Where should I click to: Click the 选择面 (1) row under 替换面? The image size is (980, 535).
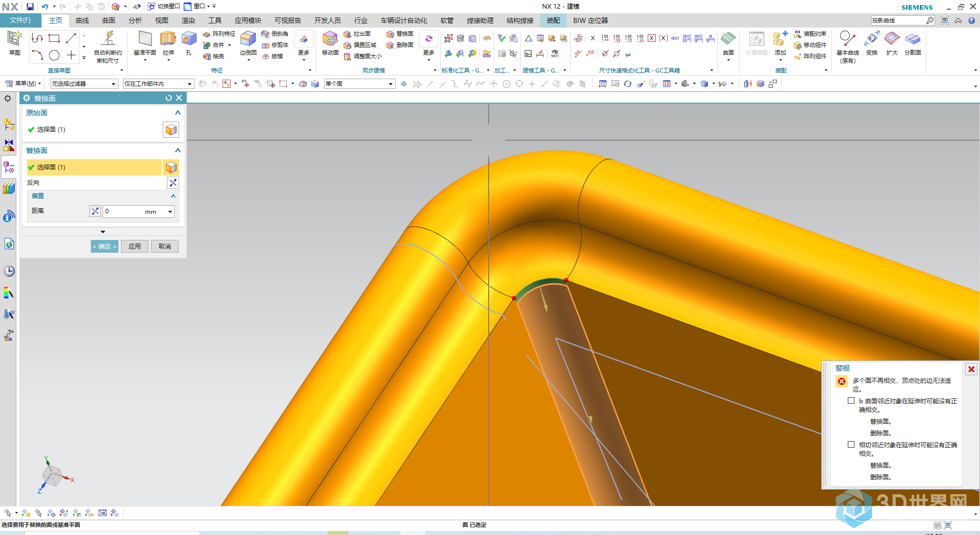pyautogui.click(x=94, y=167)
